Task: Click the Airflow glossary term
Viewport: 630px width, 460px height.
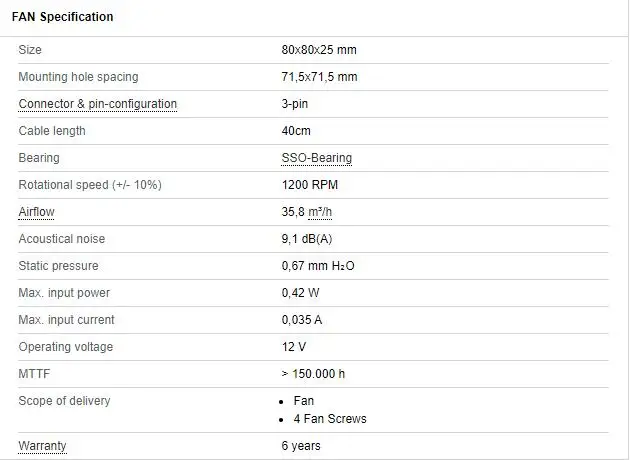Action: pyautogui.click(x=36, y=212)
